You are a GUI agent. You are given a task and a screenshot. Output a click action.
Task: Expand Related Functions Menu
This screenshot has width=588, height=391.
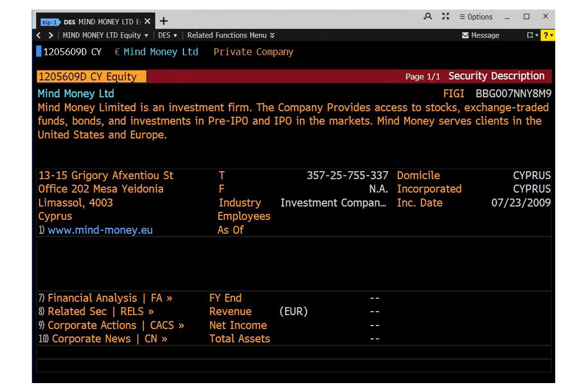(x=231, y=35)
